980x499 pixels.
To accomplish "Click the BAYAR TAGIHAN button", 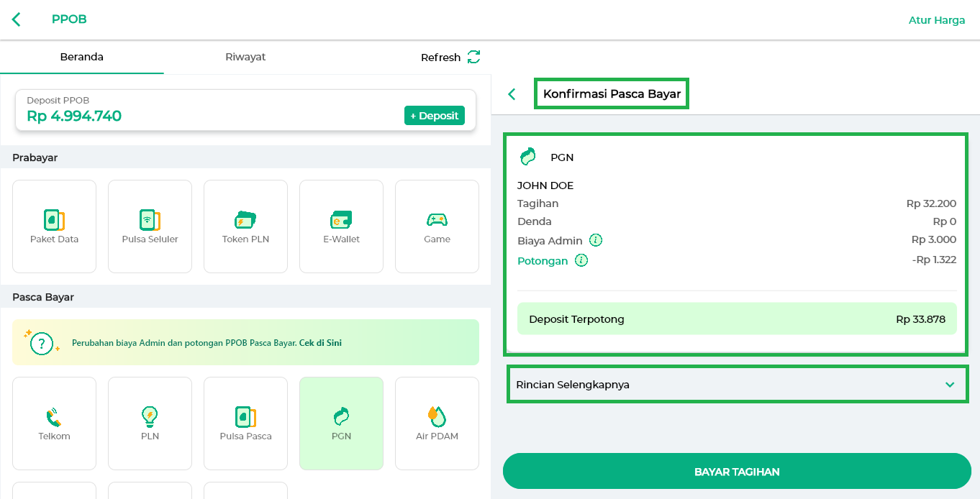I will tap(737, 472).
